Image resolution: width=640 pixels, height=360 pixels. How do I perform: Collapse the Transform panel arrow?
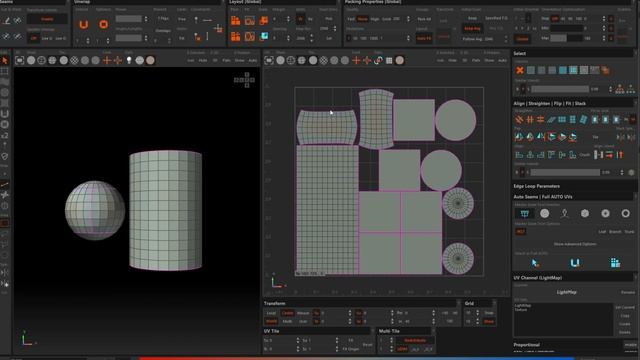[x=458, y=303]
